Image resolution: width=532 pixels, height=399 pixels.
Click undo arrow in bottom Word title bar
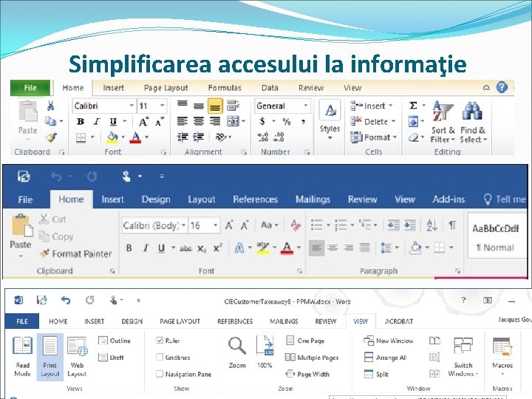pyautogui.click(x=66, y=300)
